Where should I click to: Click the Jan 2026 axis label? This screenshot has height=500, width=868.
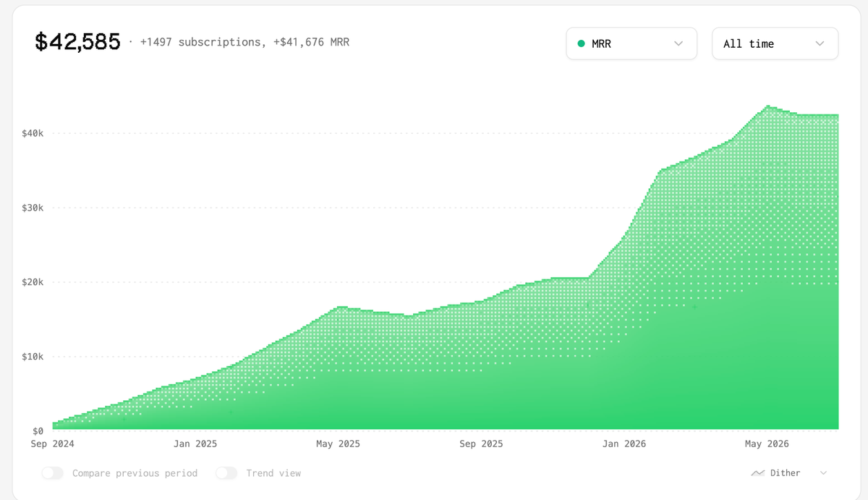[x=624, y=444]
